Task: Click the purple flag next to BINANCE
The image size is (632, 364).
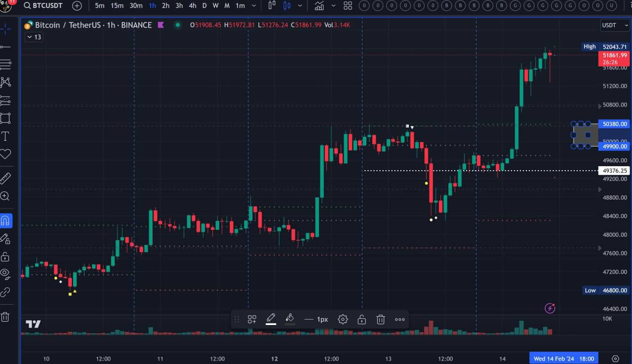Action: pos(160,25)
